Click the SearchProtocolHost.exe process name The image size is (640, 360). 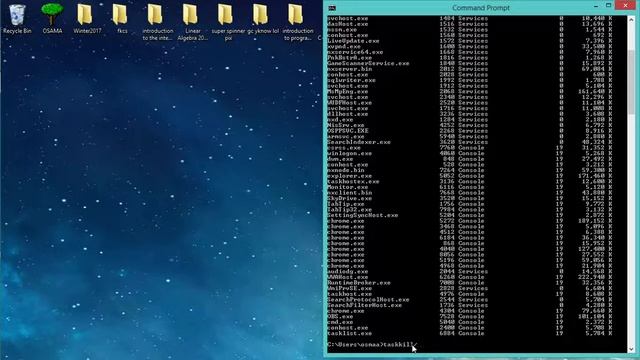[x=368, y=300]
